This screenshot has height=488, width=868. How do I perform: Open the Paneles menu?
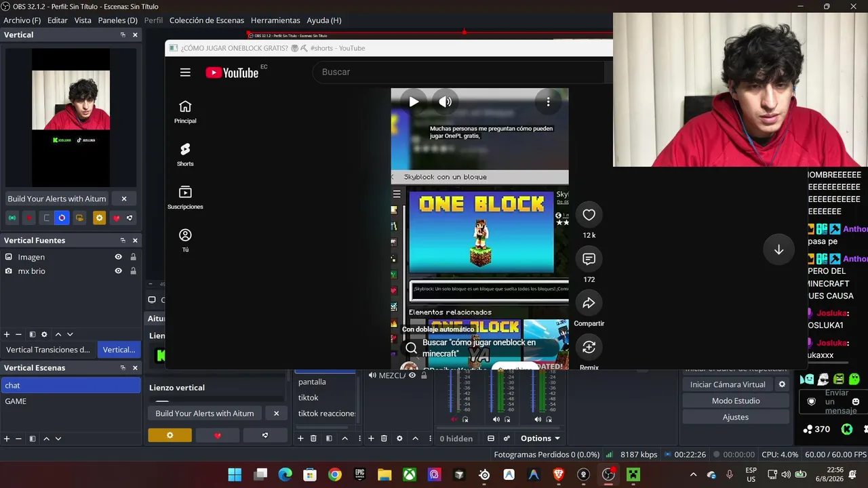117,20
